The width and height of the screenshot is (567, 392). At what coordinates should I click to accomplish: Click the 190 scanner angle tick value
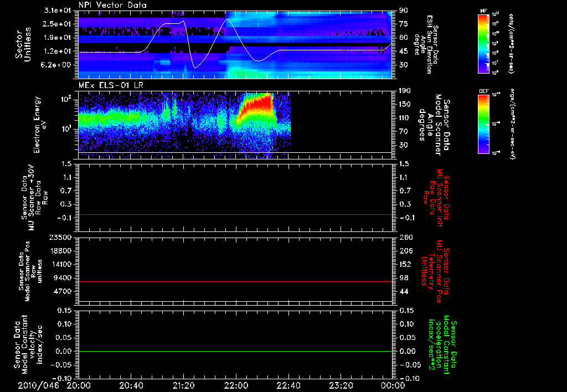(406, 91)
